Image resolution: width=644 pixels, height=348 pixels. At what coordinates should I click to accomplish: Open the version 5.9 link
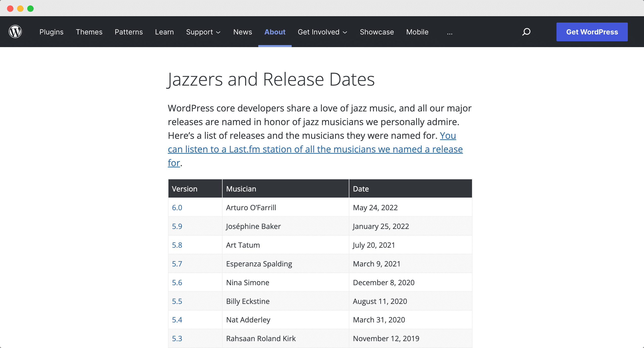tap(177, 226)
